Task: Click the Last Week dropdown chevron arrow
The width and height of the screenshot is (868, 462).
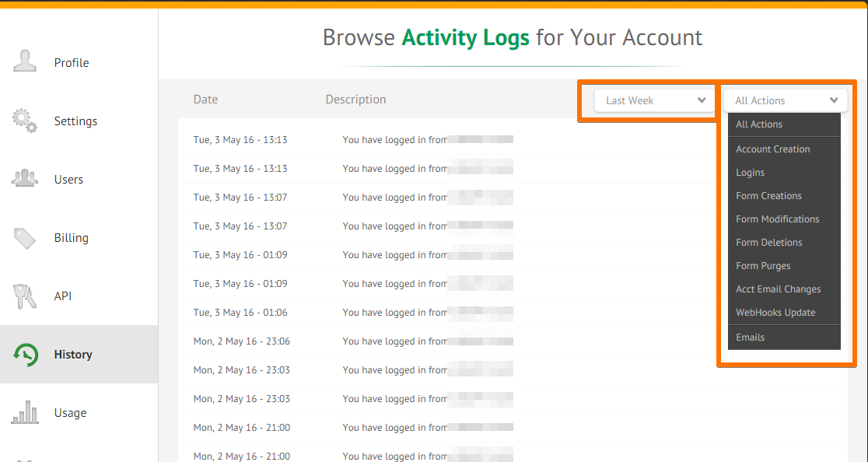Action: (702, 100)
